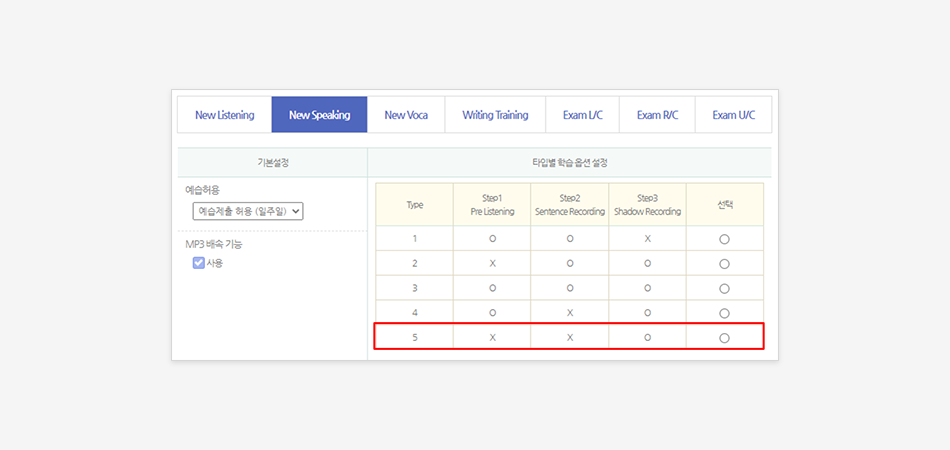
Task: Select the Exam U/C tab
Action: tap(734, 114)
